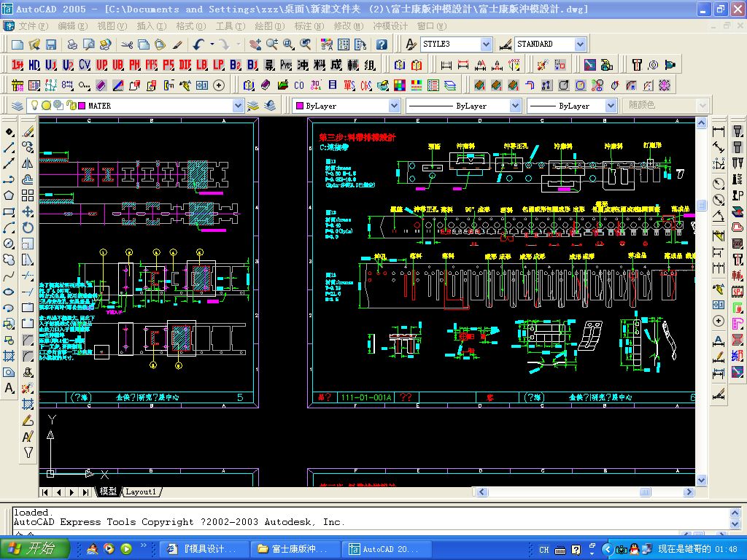Click the 料 toolbar icon
Viewport: 747px width, 560px height.
click(x=320, y=65)
